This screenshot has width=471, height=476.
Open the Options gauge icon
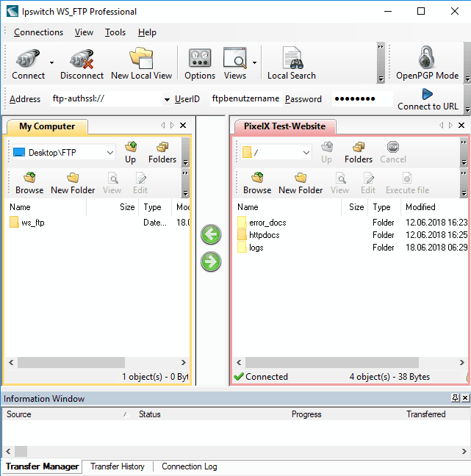tap(200, 58)
